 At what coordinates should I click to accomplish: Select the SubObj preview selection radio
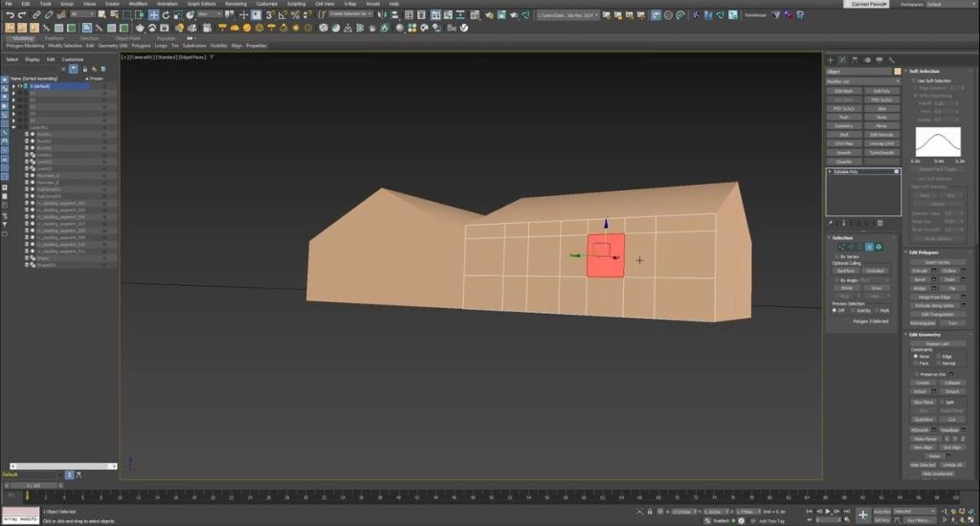853,311
